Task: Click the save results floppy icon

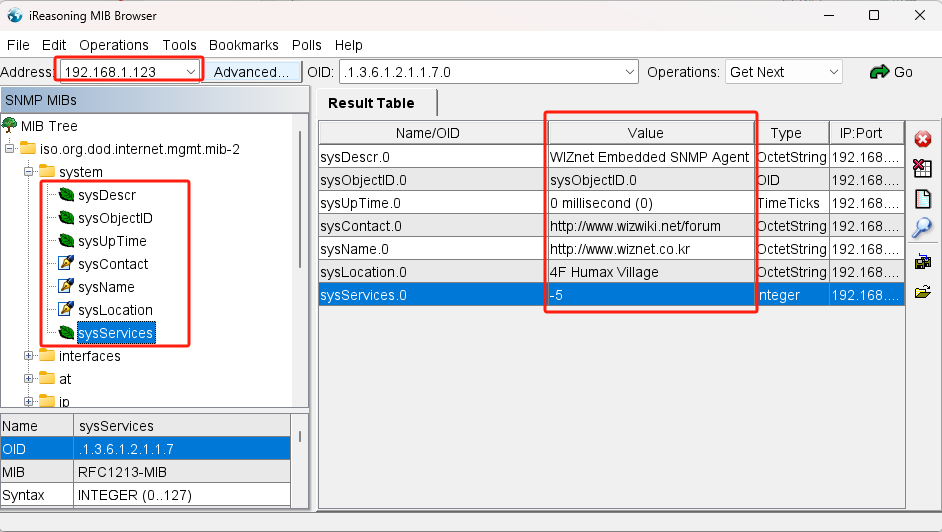Action: tap(923, 262)
